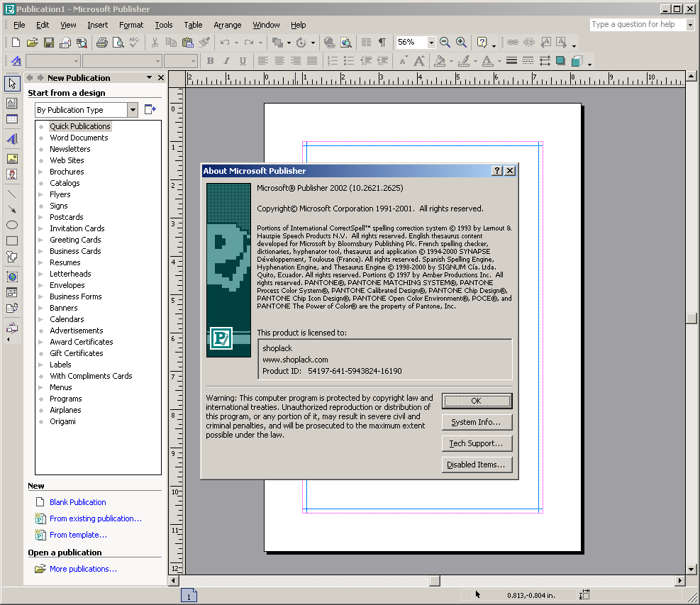
Task: Select the Hot Spot tool
Action: coord(12,277)
